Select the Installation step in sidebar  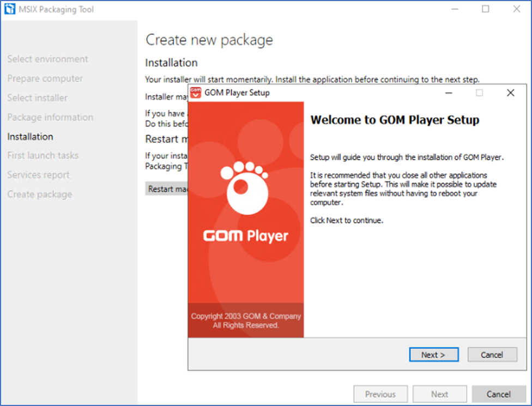[30, 137]
